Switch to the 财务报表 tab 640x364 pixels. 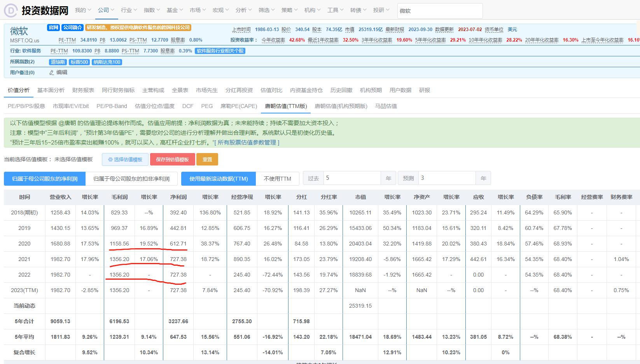click(83, 90)
